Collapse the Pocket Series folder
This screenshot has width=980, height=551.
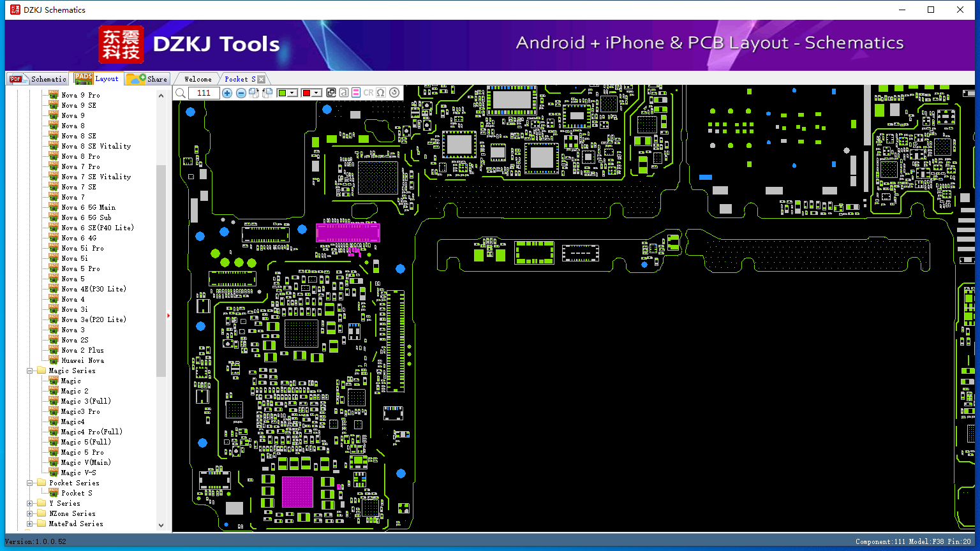point(30,483)
